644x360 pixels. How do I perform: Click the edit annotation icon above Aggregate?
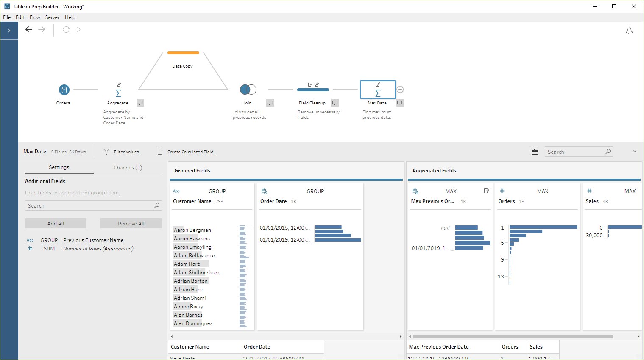119,84
